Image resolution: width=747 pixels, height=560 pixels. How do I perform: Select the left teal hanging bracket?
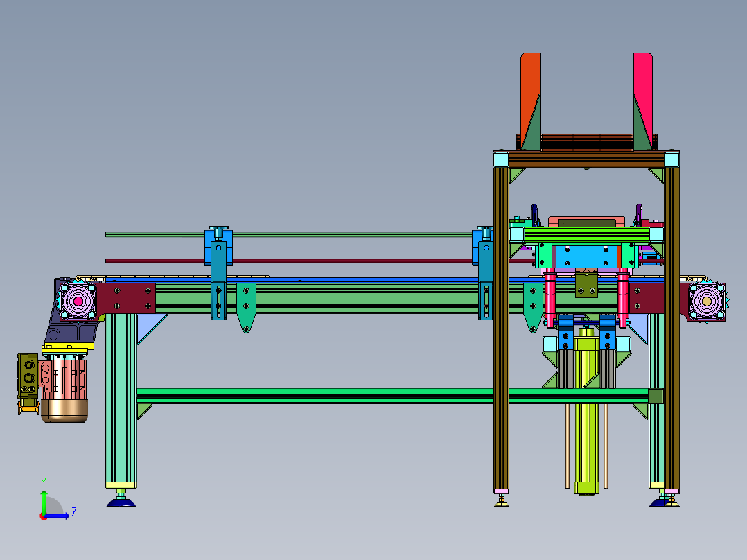coord(246,308)
